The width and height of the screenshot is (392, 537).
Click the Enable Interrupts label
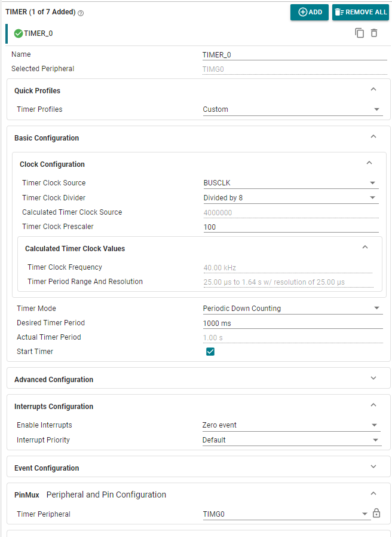click(x=44, y=425)
